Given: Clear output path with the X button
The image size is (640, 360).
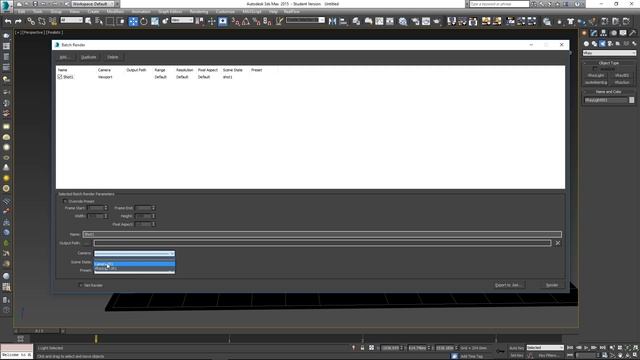Looking at the screenshot, I should [558, 243].
